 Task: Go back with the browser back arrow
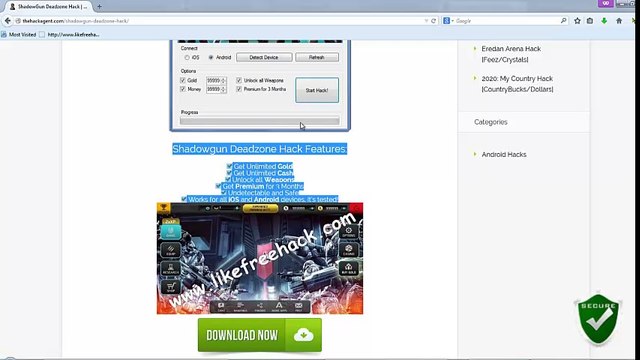7,20
